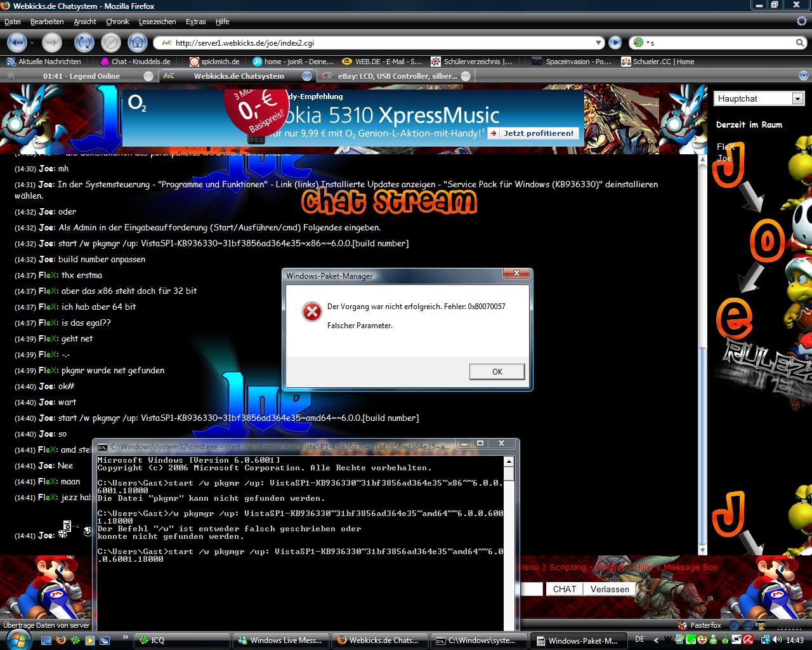Go back with the Firefox back arrow
The width and height of the screenshot is (812, 650).
click(x=17, y=43)
